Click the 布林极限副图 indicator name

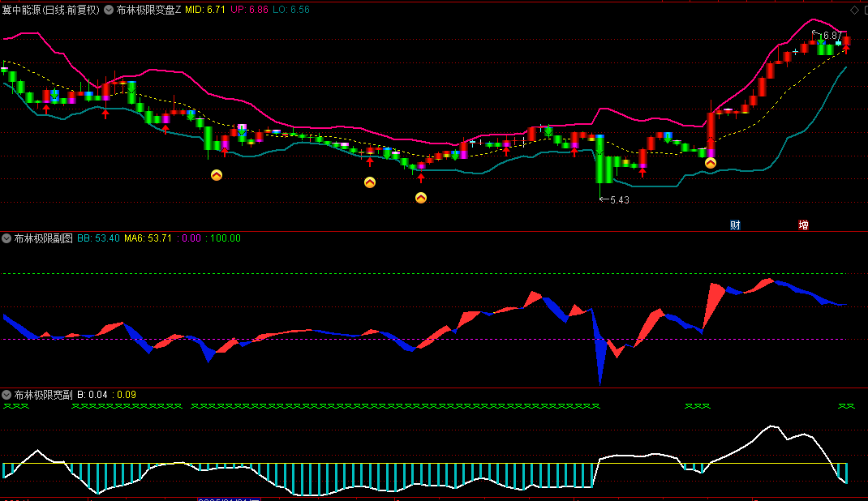[x=43, y=238]
